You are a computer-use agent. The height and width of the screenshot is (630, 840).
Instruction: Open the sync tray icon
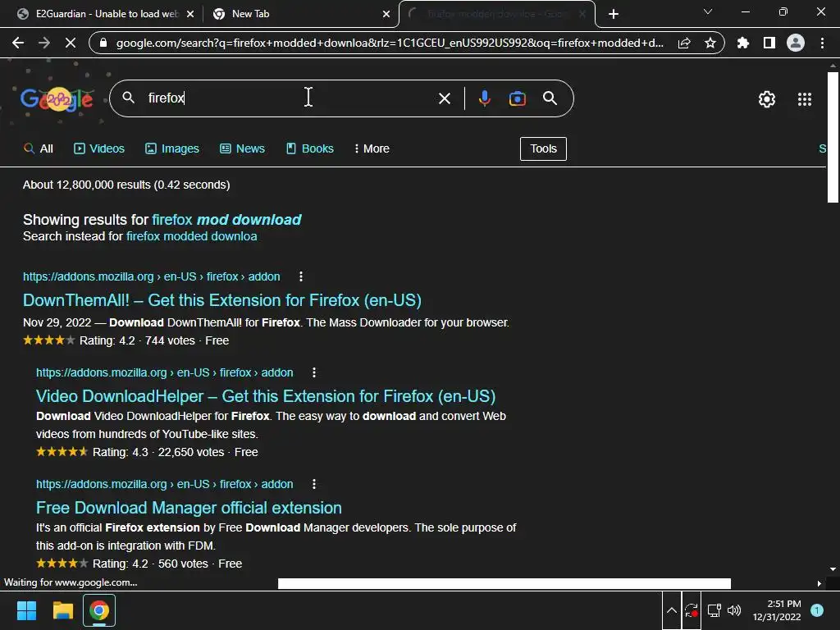point(691,610)
